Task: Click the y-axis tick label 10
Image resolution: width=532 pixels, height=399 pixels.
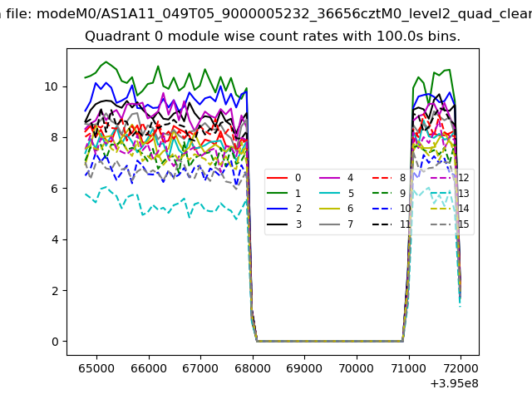Action: (52, 86)
